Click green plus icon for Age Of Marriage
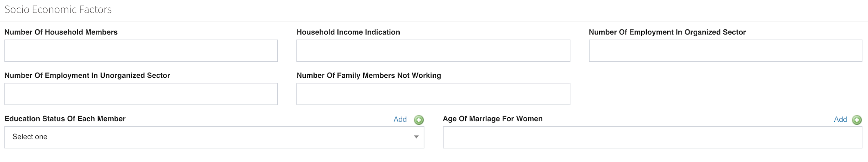 (857, 120)
